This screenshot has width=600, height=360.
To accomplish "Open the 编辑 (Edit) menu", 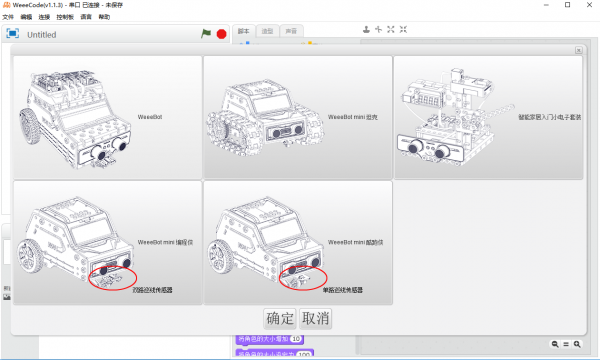I will (x=26, y=17).
